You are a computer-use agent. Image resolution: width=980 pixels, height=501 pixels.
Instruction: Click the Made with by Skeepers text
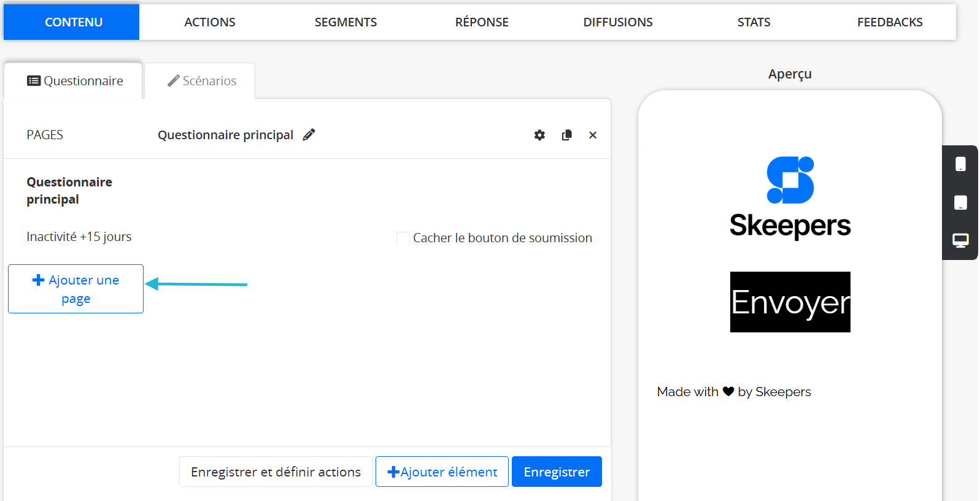(x=734, y=392)
